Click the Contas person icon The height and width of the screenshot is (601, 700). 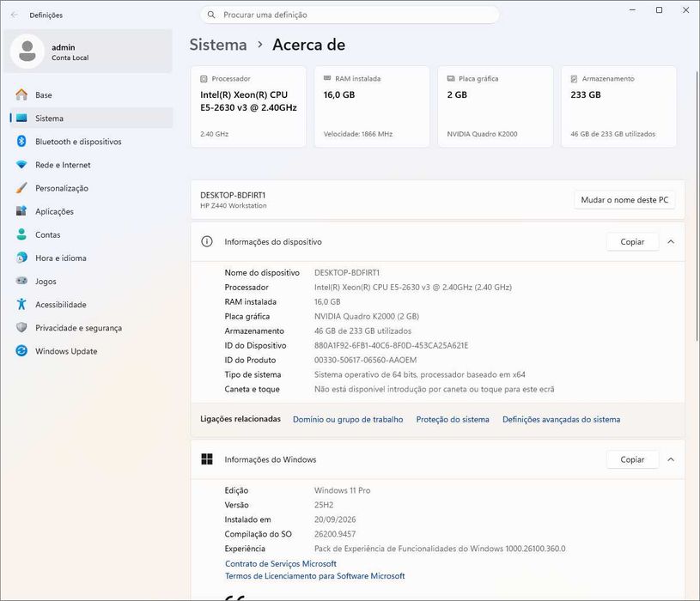pyautogui.click(x=21, y=234)
